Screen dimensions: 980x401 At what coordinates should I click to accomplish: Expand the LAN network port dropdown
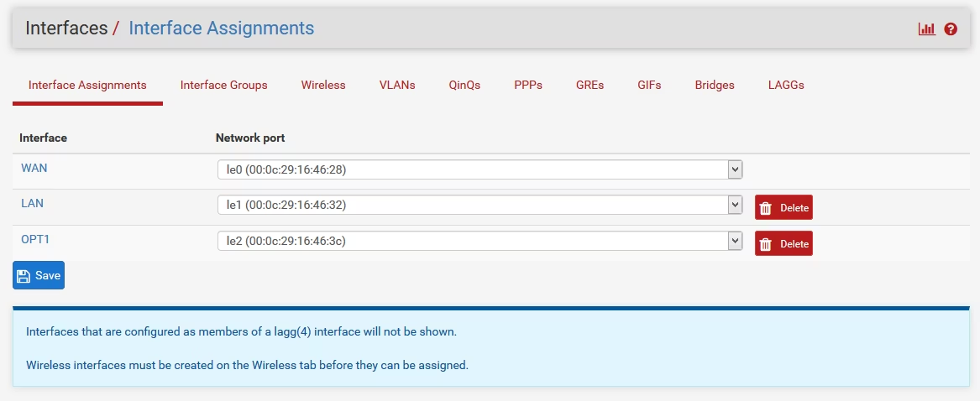(480, 205)
